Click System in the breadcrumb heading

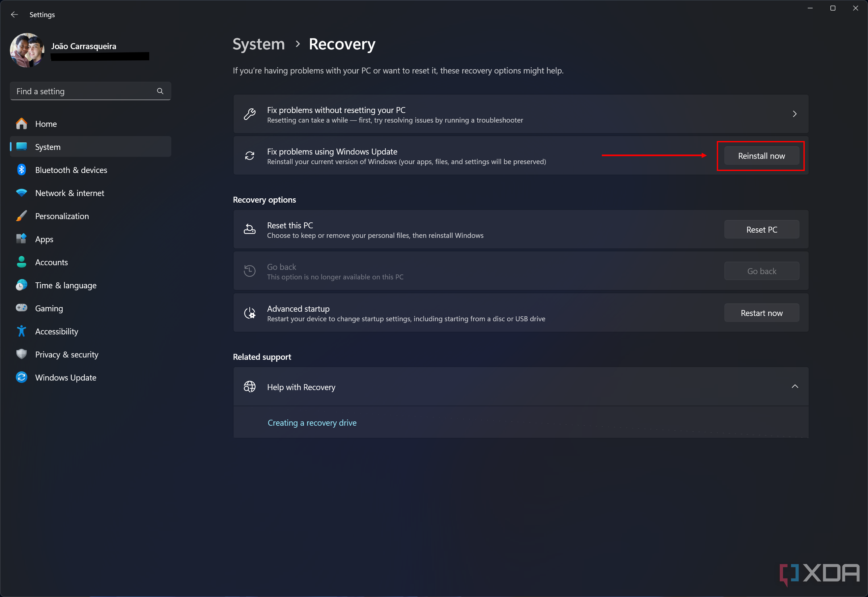(x=259, y=44)
